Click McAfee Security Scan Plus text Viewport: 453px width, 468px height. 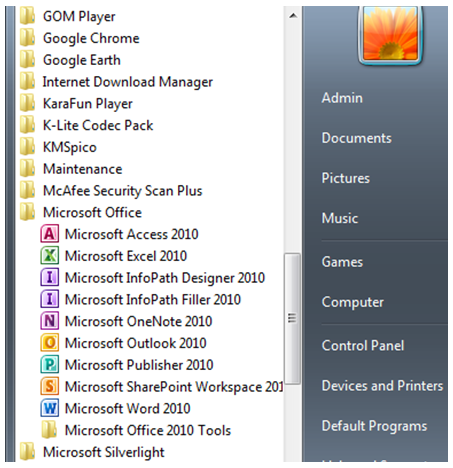coord(123,191)
